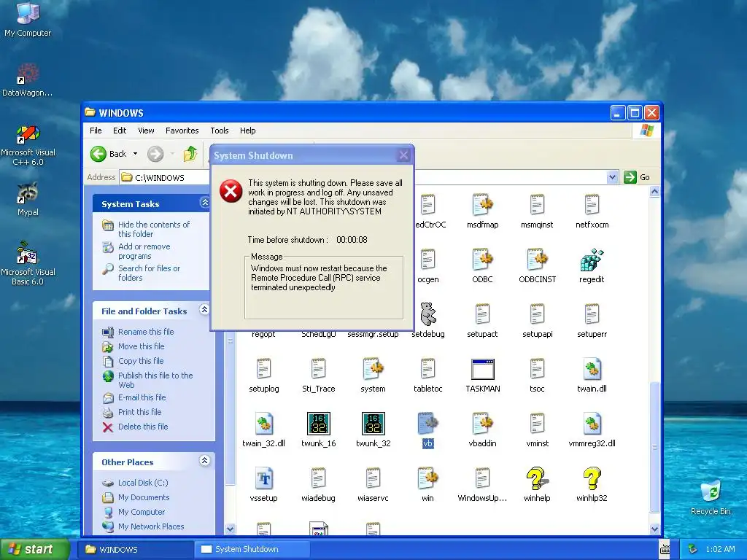Open the address bar dropdown

(612, 177)
